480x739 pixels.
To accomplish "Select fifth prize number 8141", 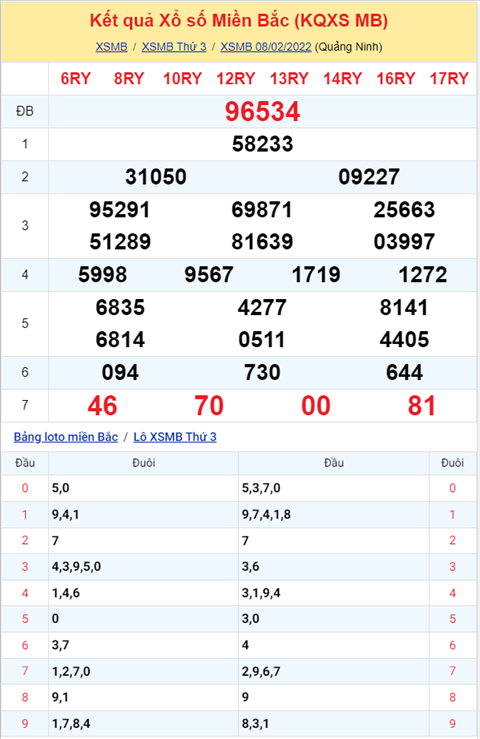I will coord(404,308).
